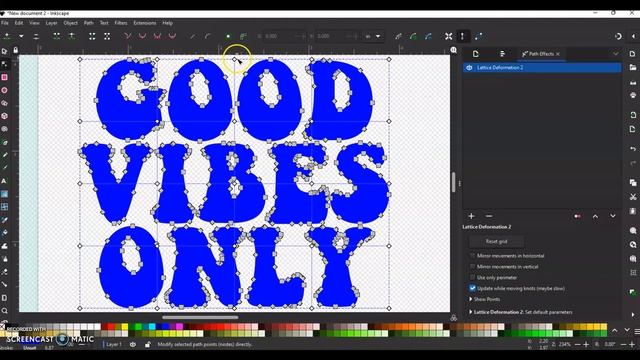The image size is (640, 360).
Task: Click Undo icon in commands bar
Action: click(633, 149)
